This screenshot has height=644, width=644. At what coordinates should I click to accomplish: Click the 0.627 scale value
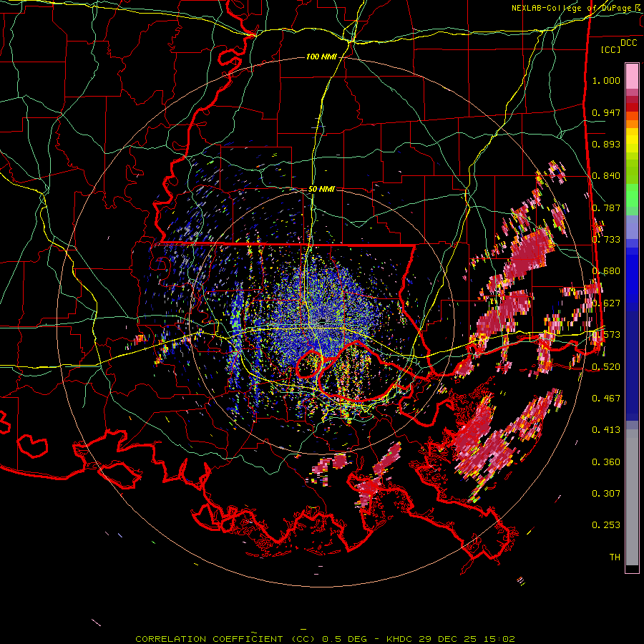606,303
